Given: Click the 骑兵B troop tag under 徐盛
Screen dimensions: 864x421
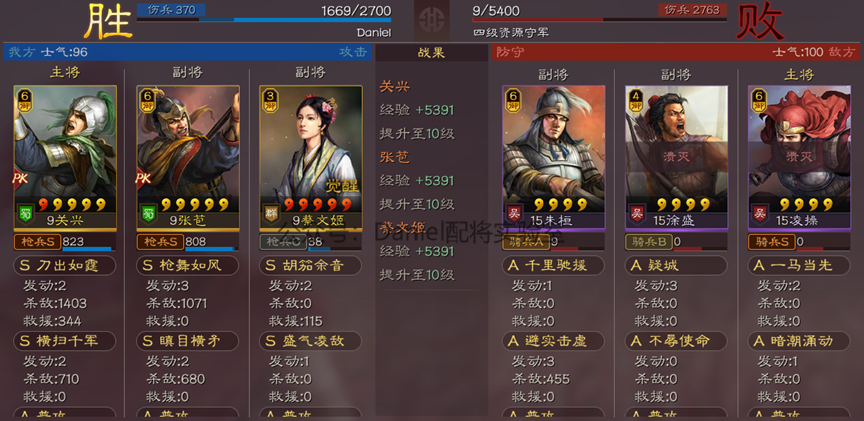Looking at the screenshot, I should pos(648,241).
